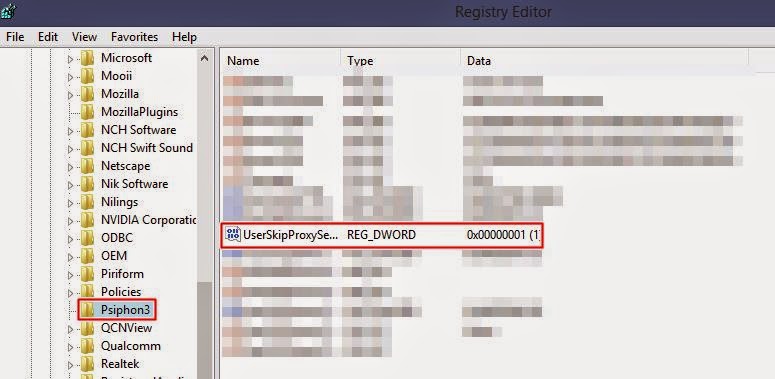Click the Mozilla folder icon
775x379 pixels.
click(x=87, y=94)
